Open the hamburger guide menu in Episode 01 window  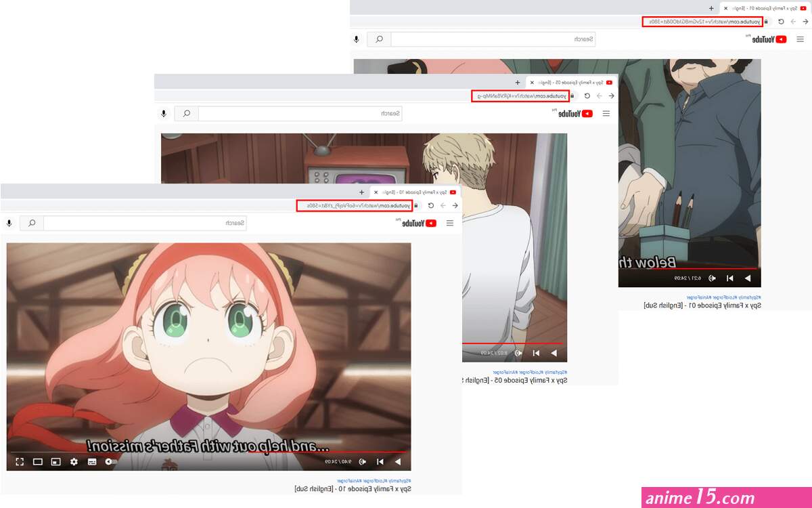click(x=800, y=39)
